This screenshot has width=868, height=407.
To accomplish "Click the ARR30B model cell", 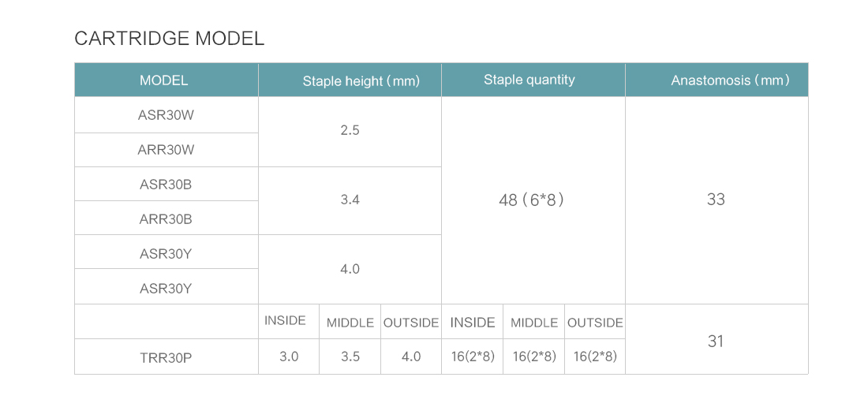I will coord(166,218).
